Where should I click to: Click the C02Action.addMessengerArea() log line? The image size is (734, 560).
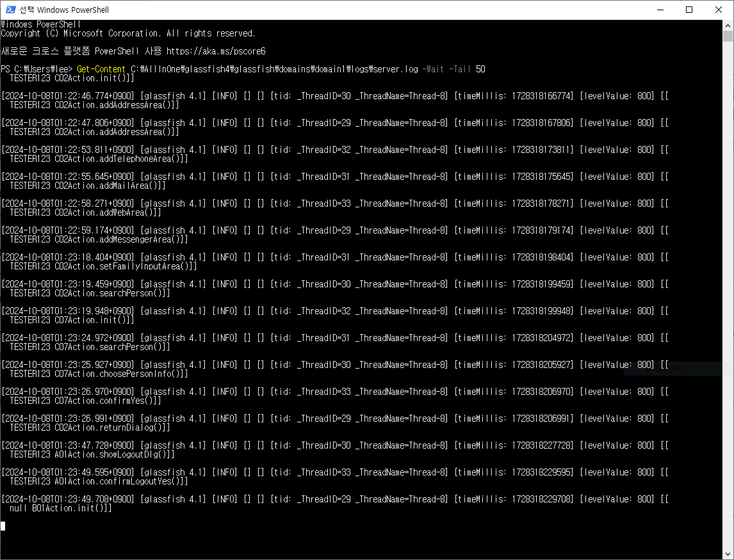coord(99,239)
